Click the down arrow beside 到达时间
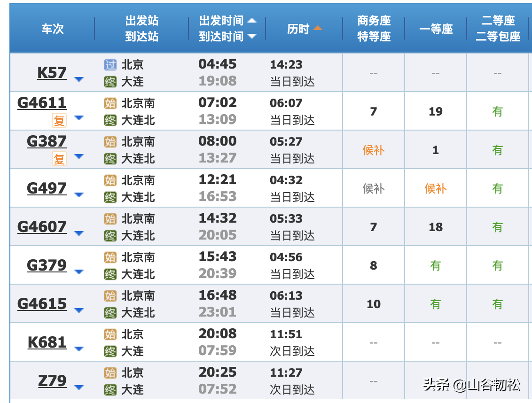 tap(252, 36)
